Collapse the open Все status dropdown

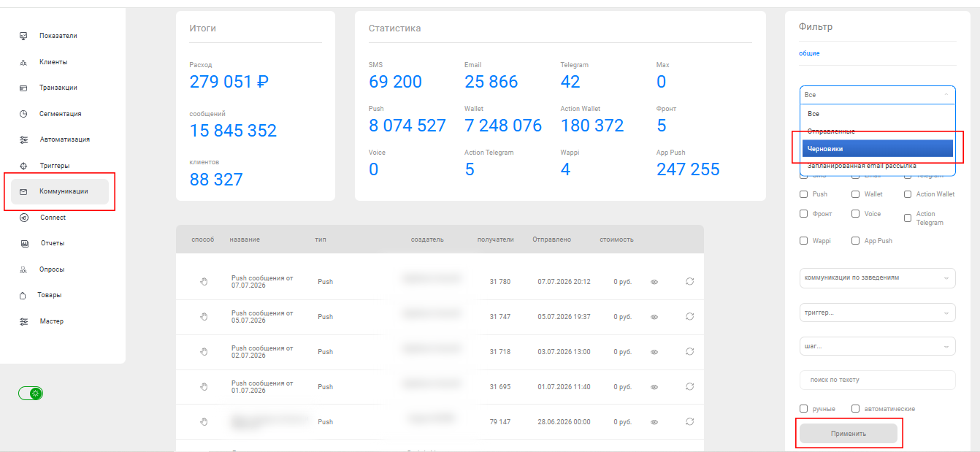(878, 95)
